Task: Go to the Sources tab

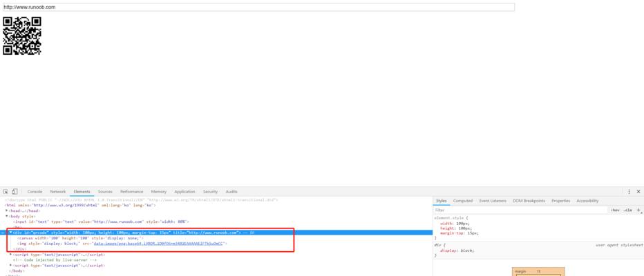Action: pos(105,192)
